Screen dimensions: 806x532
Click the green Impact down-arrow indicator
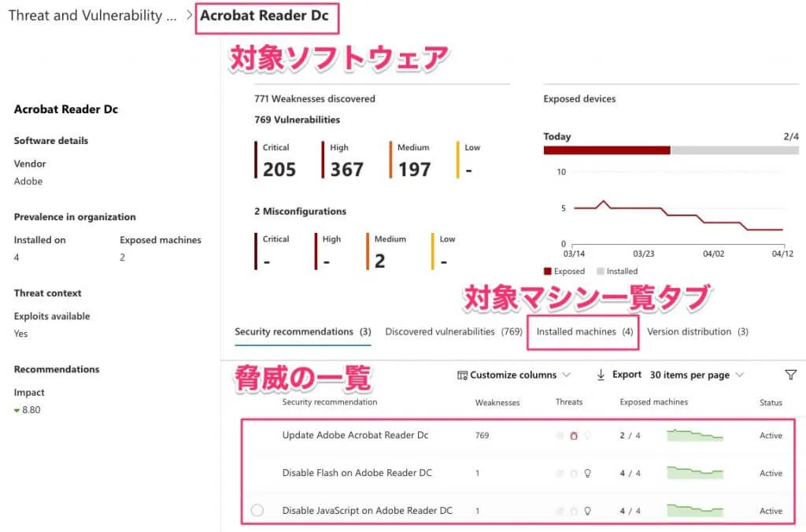[x=17, y=410]
